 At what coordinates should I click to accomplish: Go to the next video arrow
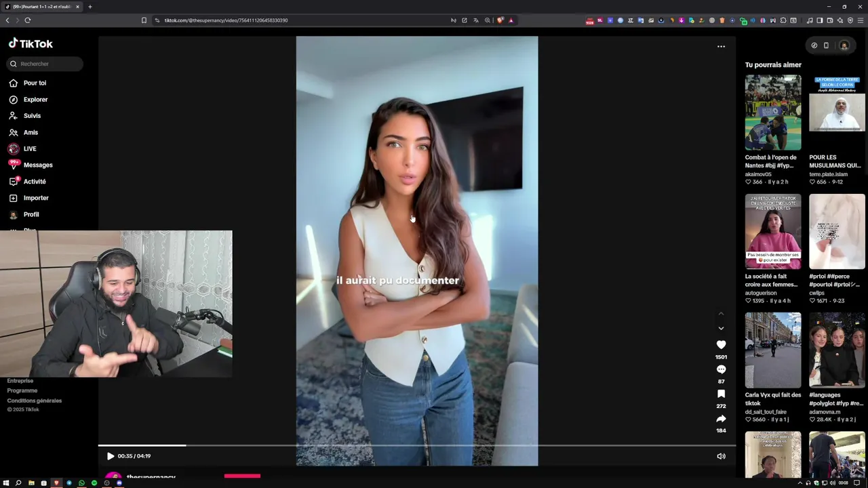(721, 328)
